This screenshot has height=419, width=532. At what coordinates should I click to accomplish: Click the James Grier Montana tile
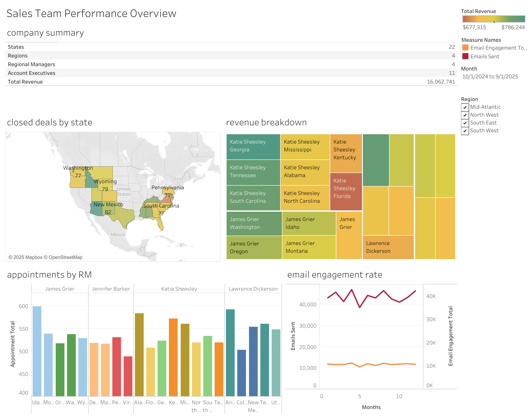click(309, 247)
